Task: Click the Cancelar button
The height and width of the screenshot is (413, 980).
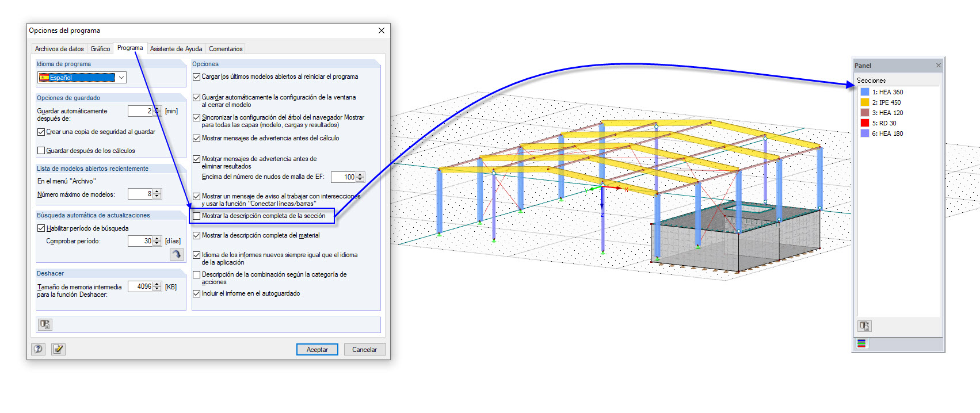Action: (x=365, y=349)
